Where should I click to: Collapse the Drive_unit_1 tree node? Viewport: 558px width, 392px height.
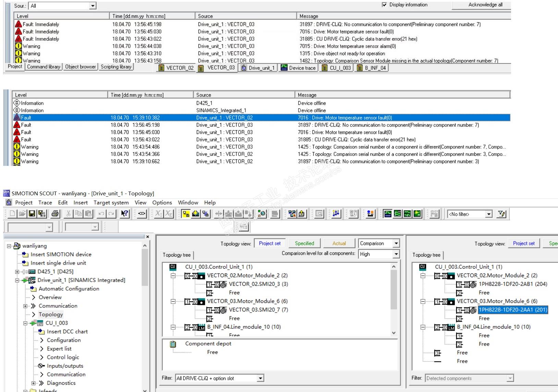17,280
